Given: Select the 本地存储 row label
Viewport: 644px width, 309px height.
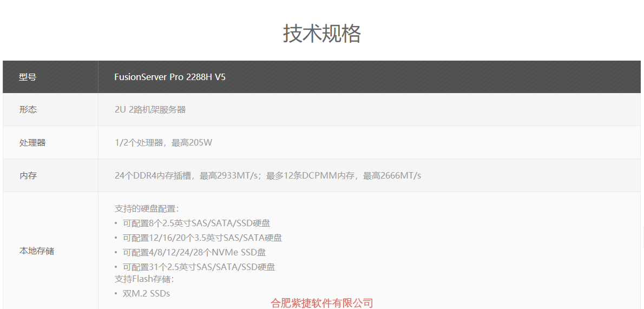Looking at the screenshot, I should click(x=37, y=251).
